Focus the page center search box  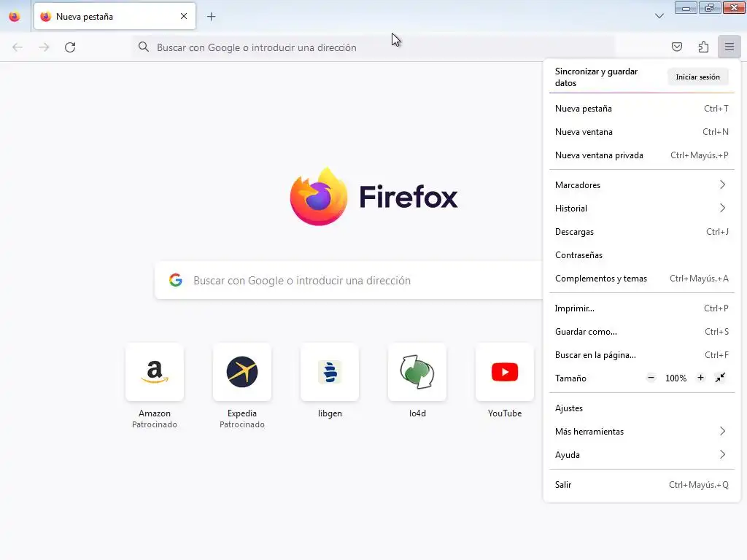coord(349,280)
